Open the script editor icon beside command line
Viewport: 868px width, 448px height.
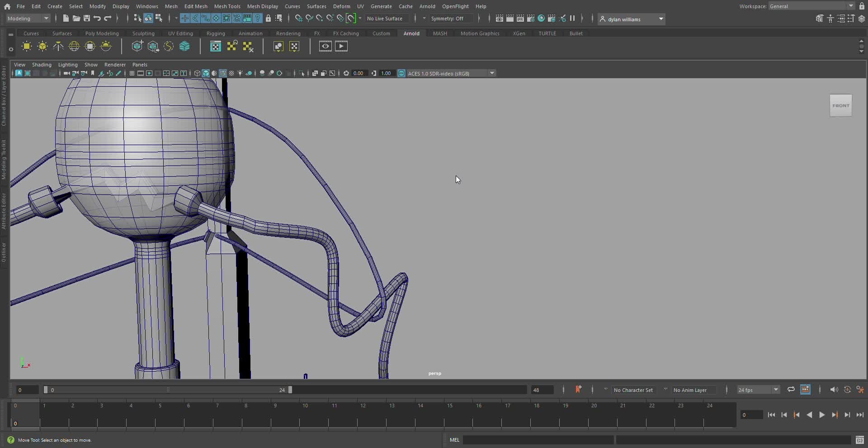(860, 440)
